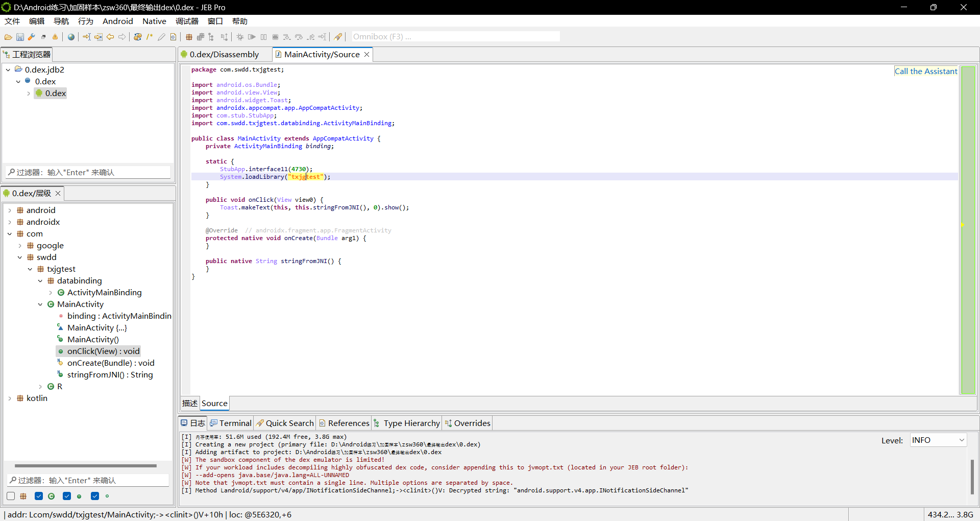The height and width of the screenshot is (521, 980).
Task: Close the MainActivity/Source tab
Action: point(366,55)
